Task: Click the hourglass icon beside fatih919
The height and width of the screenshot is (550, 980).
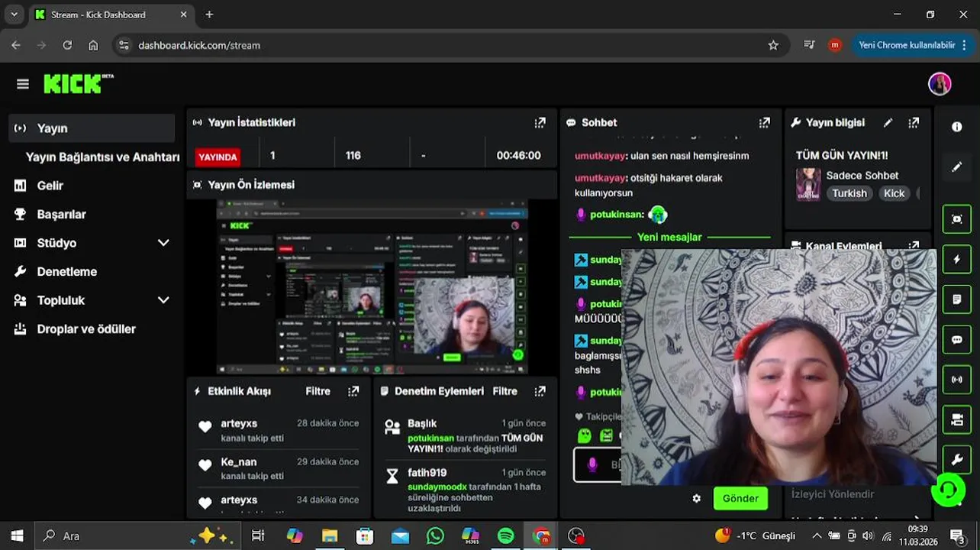Action: point(392,476)
